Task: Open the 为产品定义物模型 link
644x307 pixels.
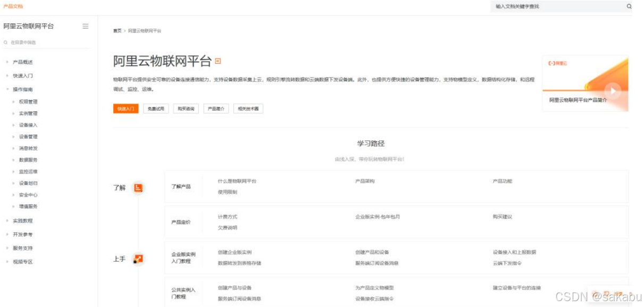Action: coord(374,288)
